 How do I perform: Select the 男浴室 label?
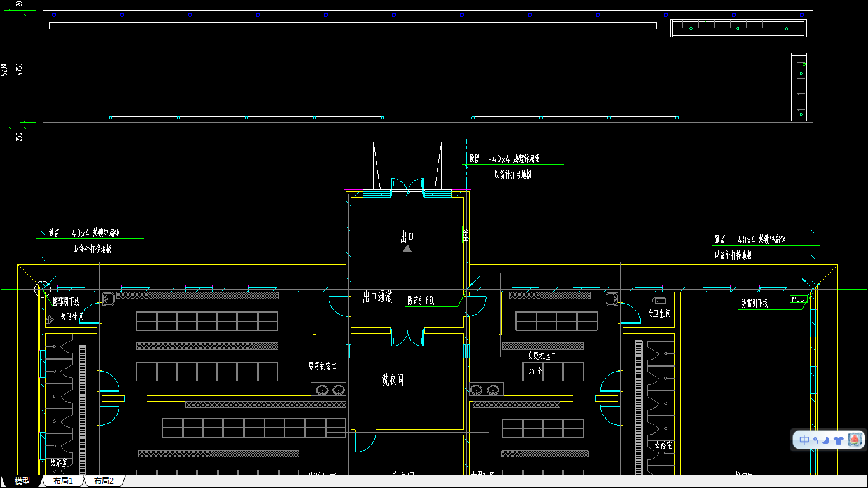pos(58,463)
